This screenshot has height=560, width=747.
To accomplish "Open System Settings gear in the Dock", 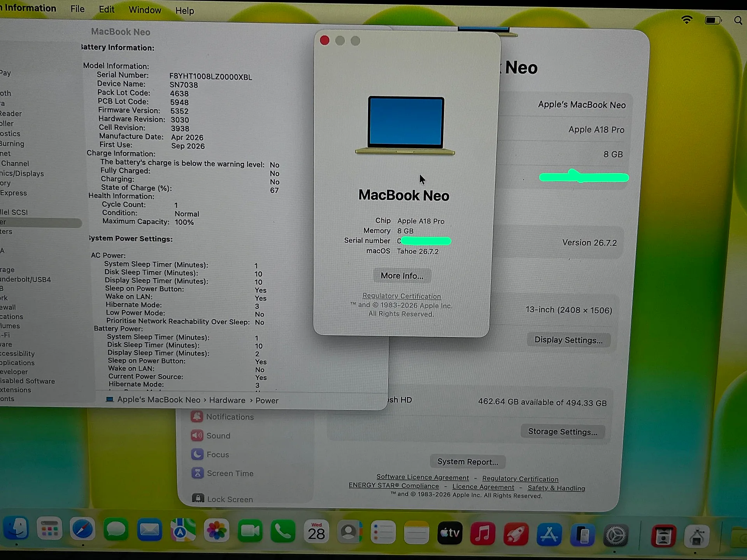I will 615,536.
